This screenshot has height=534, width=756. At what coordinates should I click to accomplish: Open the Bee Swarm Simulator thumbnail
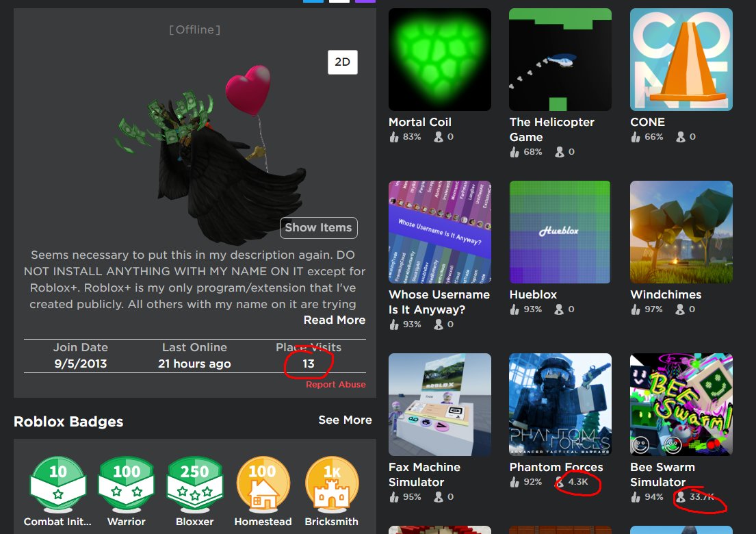tap(681, 405)
